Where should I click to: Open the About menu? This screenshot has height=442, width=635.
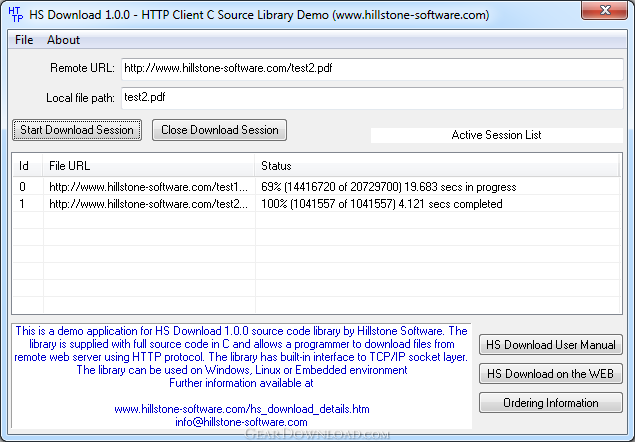pyautogui.click(x=63, y=40)
